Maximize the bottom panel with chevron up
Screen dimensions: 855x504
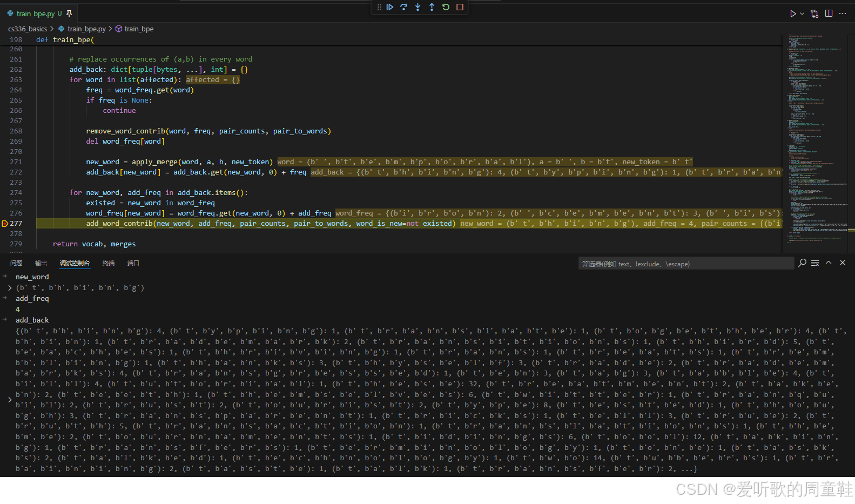[829, 263]
